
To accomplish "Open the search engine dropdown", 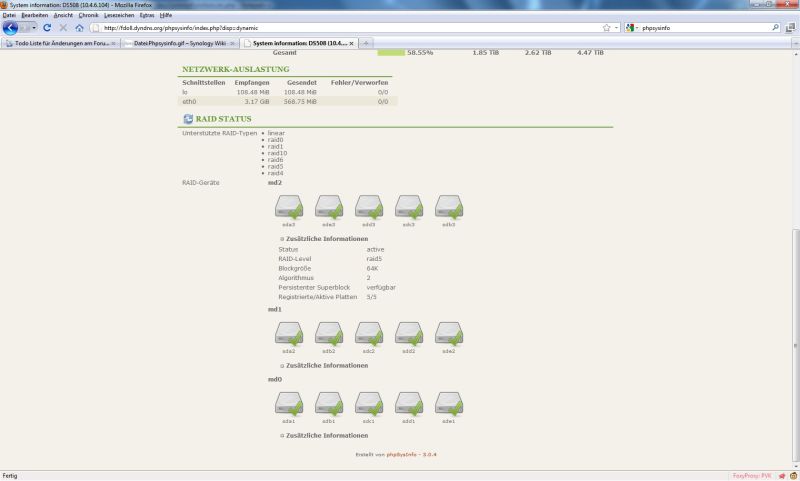I will coord(632,28).
